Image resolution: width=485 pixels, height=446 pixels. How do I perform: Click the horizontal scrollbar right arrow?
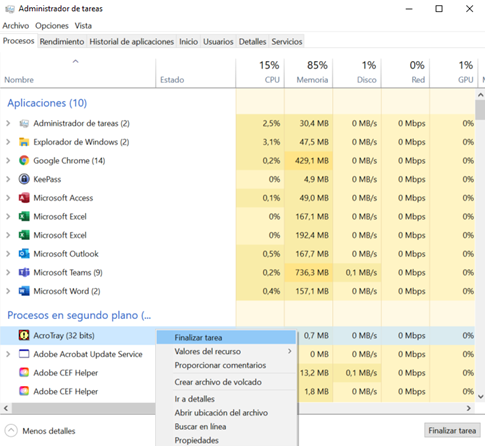click(469, 408)
